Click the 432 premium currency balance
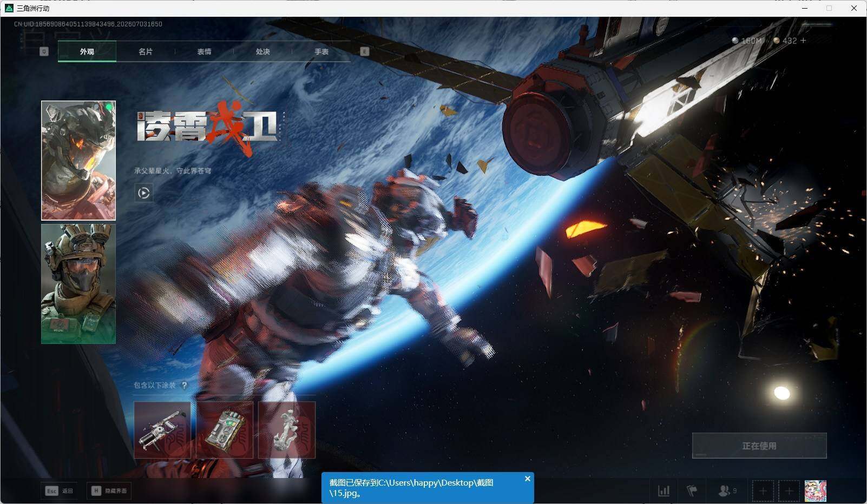 tap(785, 41)
